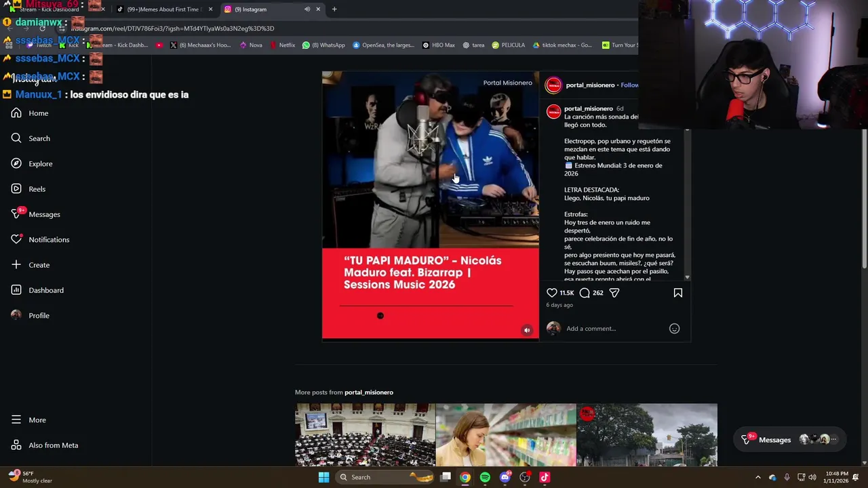Expand the More menu in sidebar
The width and height of the screenshot is (868, 488).
(29, 420)
